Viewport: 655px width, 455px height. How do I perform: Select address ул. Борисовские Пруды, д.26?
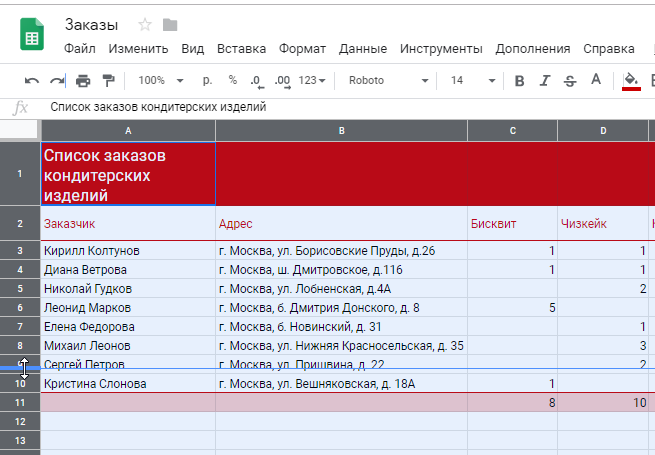click(341, 251)
